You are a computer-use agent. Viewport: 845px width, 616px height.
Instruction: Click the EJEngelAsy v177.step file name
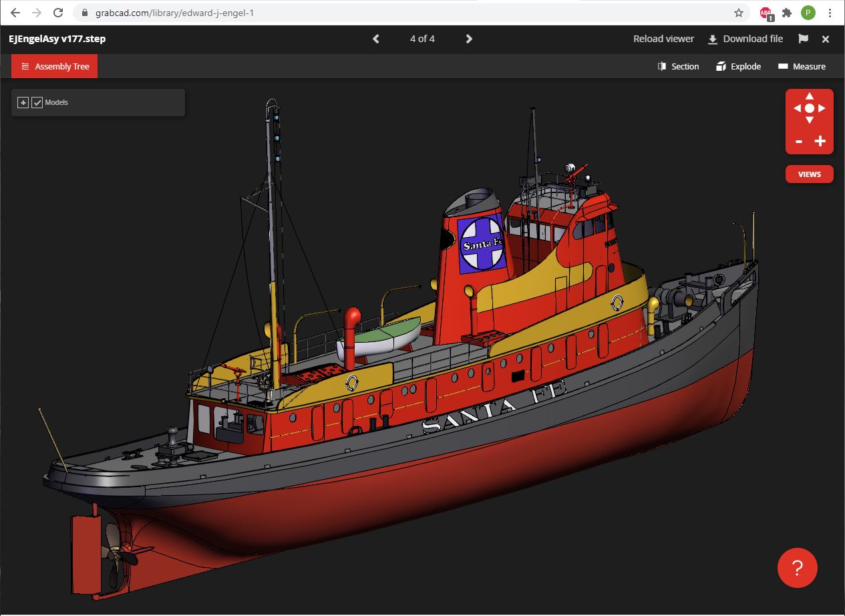pos(57,39)
